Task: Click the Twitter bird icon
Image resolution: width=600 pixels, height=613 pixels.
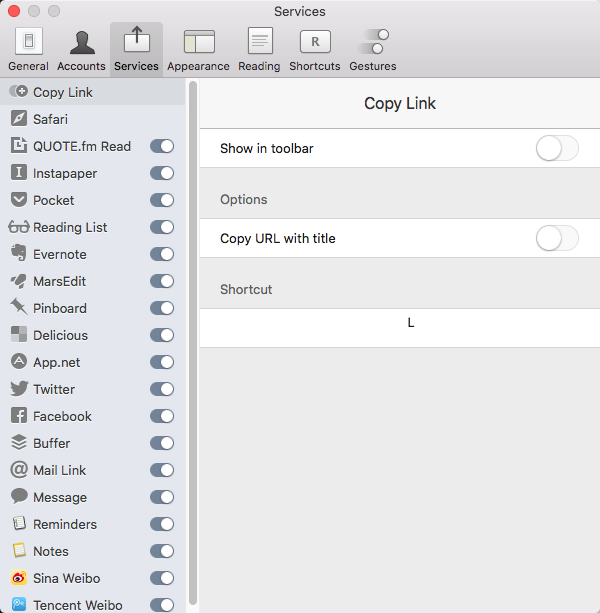Action: (19, 389)
